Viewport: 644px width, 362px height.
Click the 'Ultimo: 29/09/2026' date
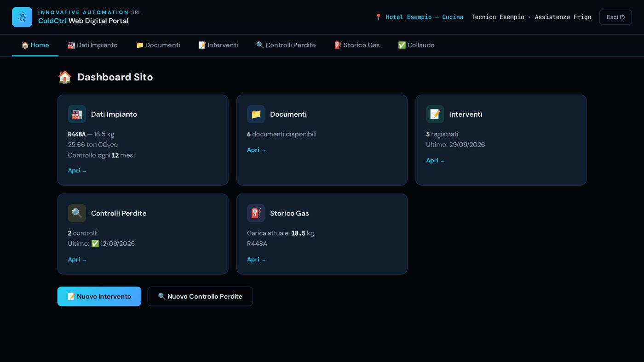click(455, 145)
